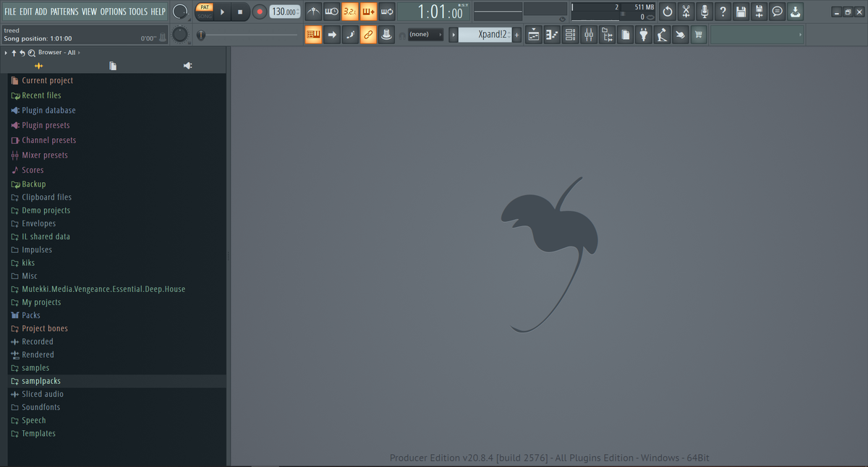Viewport: 868px width, 467px height.
Task: Click the Stop button
Action: coord(240,12)
